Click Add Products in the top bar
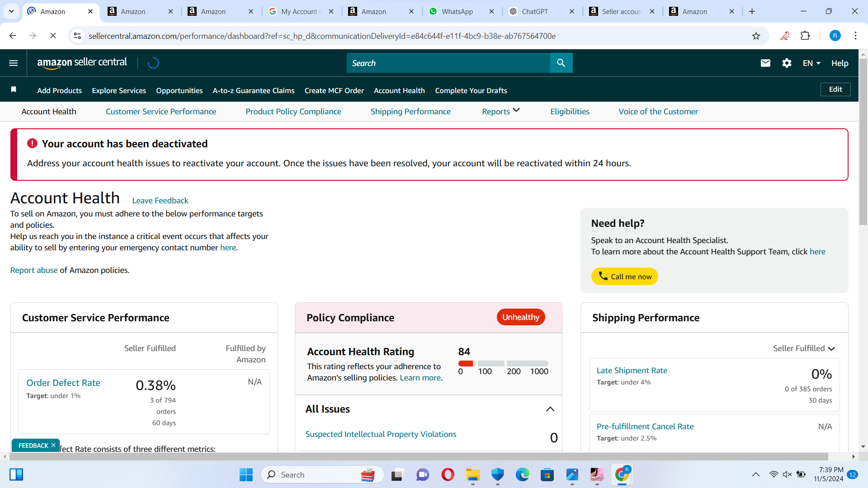This screenshot has height=488, width=868. point(59,90)
